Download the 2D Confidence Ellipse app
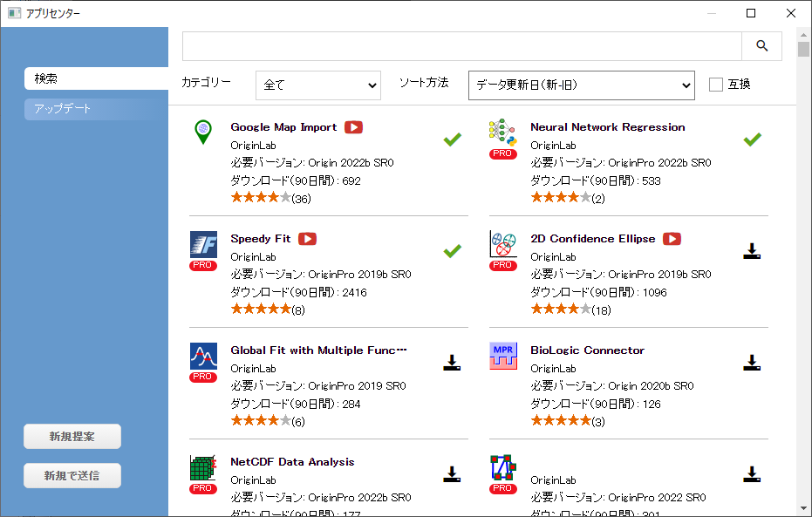Screen dimensions: 812x517 (752, 251)
